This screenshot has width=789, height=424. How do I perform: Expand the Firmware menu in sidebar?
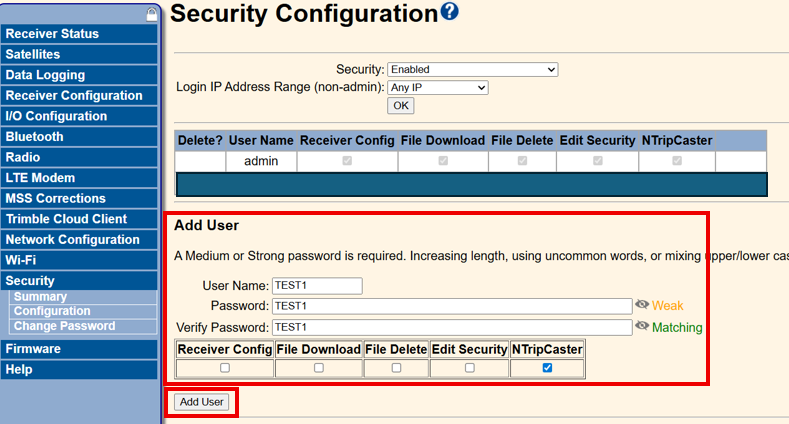[x=79, y=349]
